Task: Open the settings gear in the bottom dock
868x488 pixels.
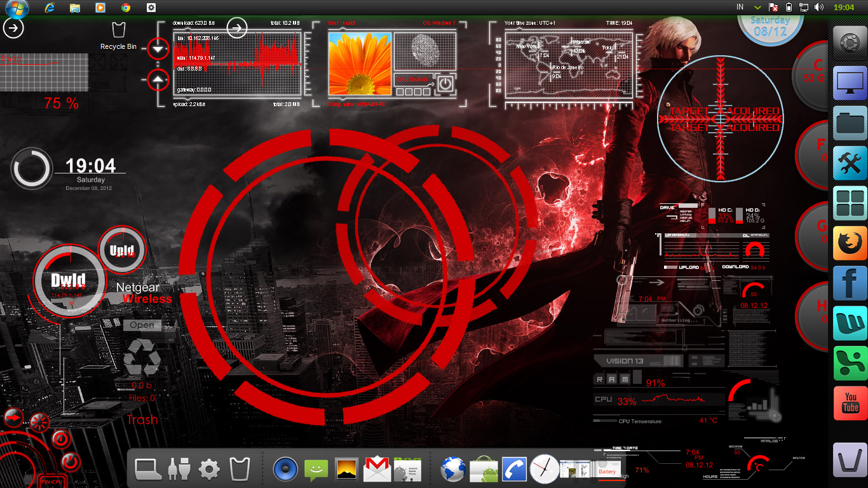Action: 208,470
